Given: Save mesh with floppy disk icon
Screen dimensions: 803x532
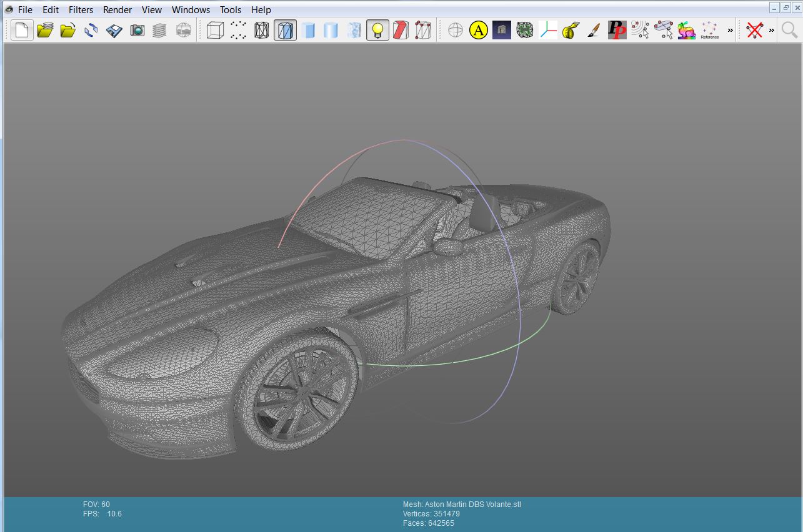Looking at the screenshot, I should point(114,30).
